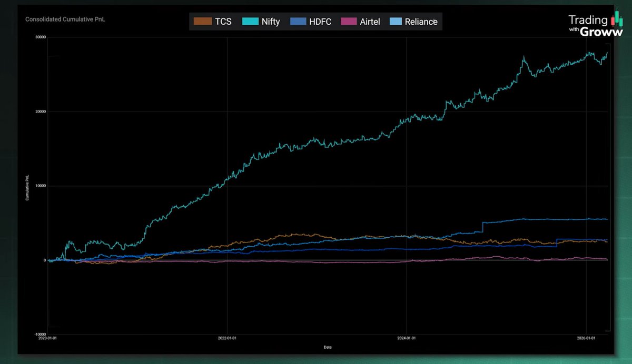Screen dimensions: 632x364
Task: Toggle the Reliance series legend label
Action: (x=421, y=22)
